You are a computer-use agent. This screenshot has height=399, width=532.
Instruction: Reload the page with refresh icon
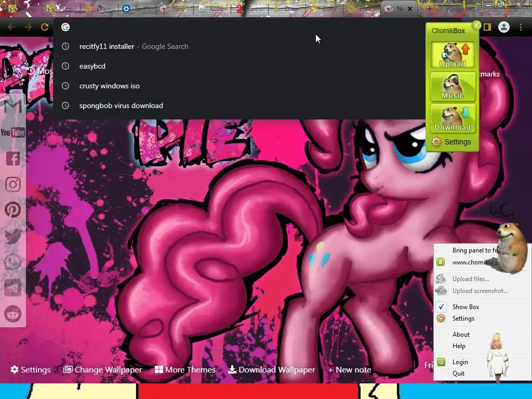point(45,27)
